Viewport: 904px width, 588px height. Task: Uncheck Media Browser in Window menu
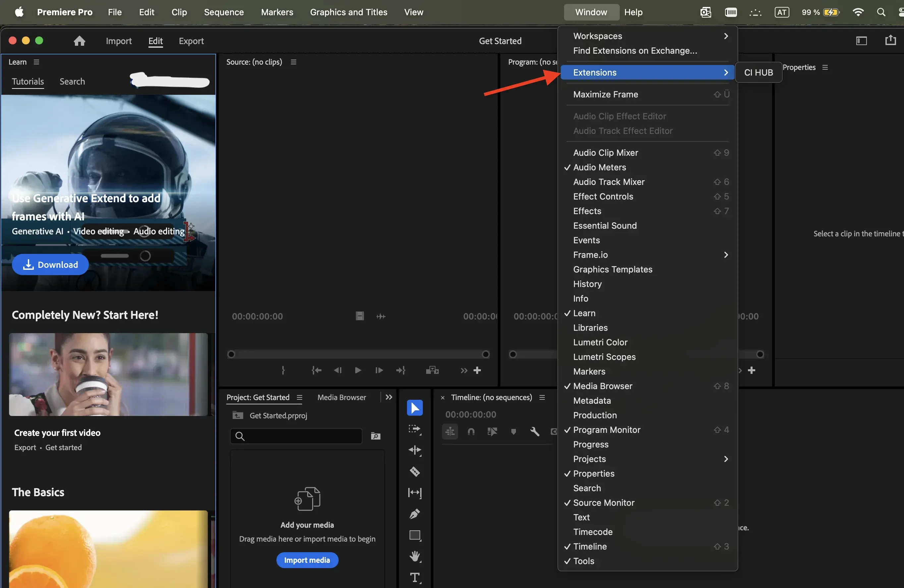[648, 386]
